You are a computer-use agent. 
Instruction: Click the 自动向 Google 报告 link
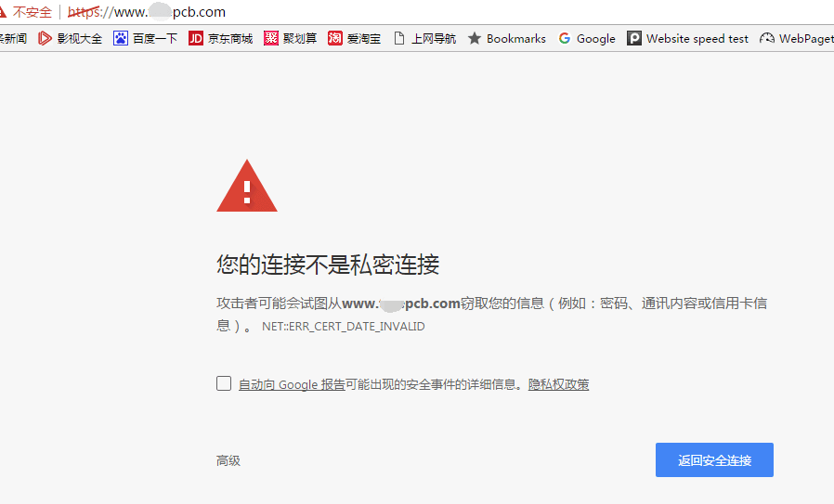pyautogui.click(x=292, y=384)
